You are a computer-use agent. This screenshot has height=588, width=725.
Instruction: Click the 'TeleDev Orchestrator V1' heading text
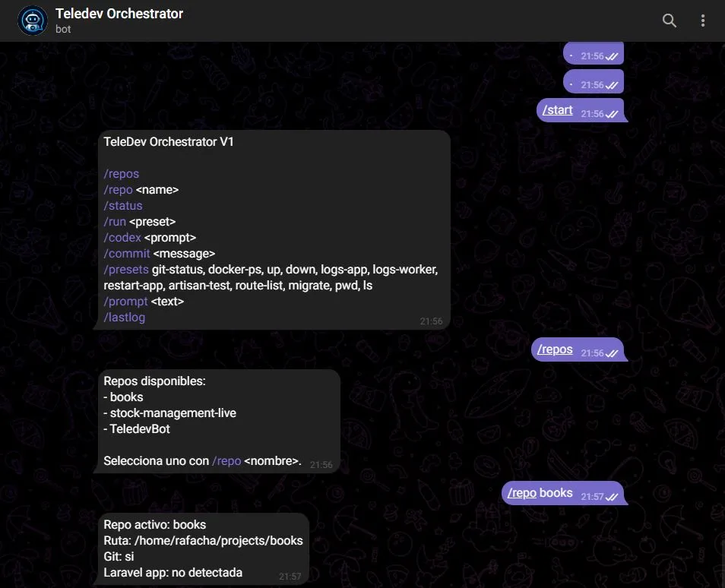pyautogui.click(x=168, y=142)
